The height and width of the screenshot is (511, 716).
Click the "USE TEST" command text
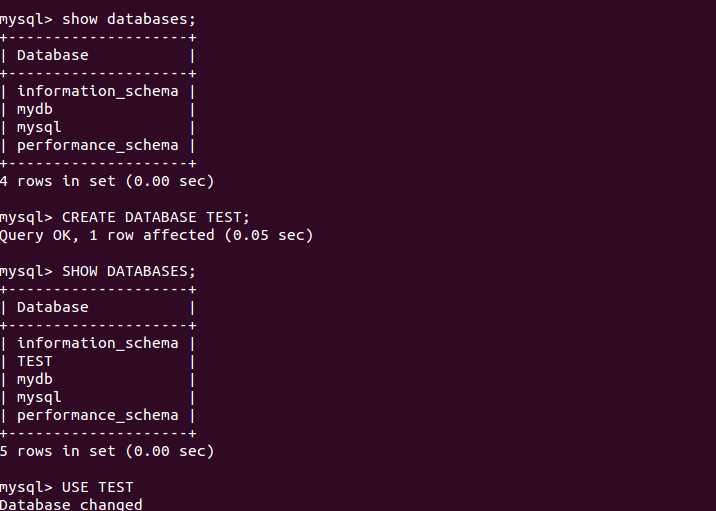[x=97, y=487]
